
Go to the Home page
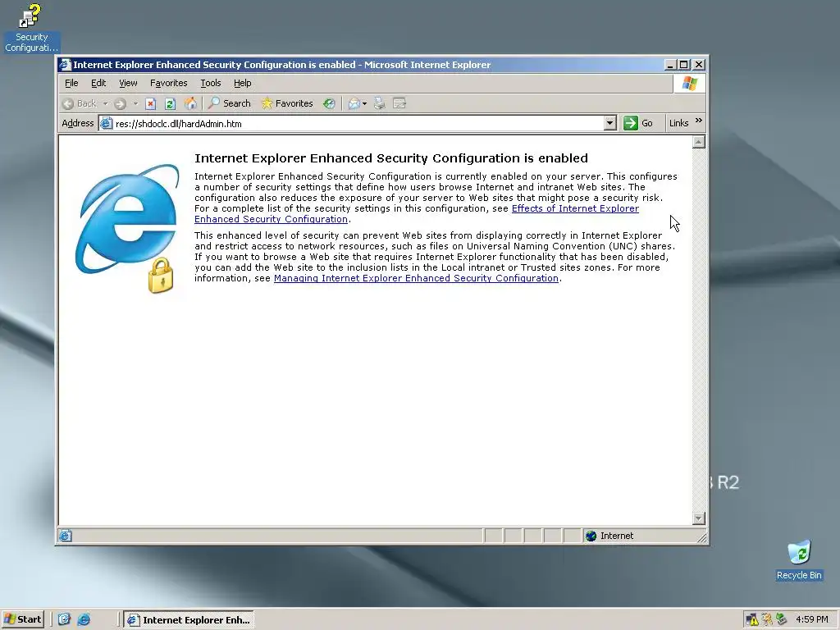190,103
